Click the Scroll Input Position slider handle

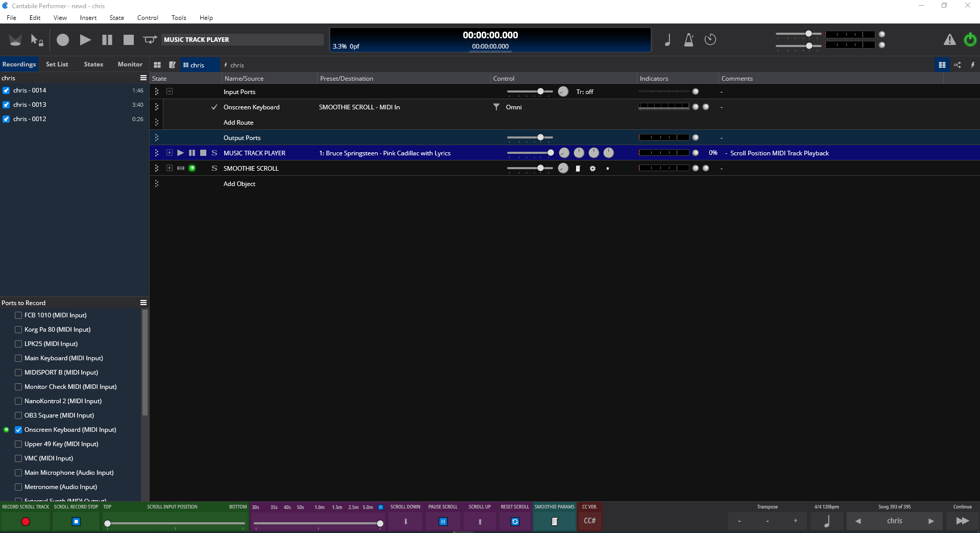(x=108, y=523)
